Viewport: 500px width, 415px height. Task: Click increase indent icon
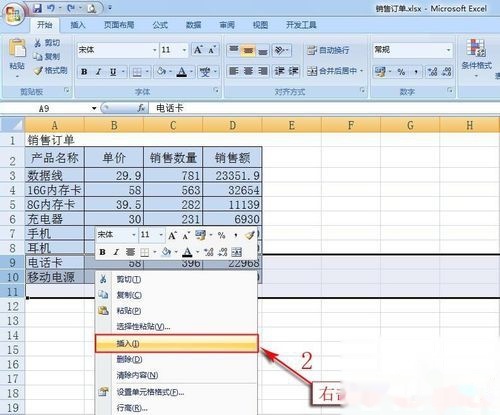(293, 71)
